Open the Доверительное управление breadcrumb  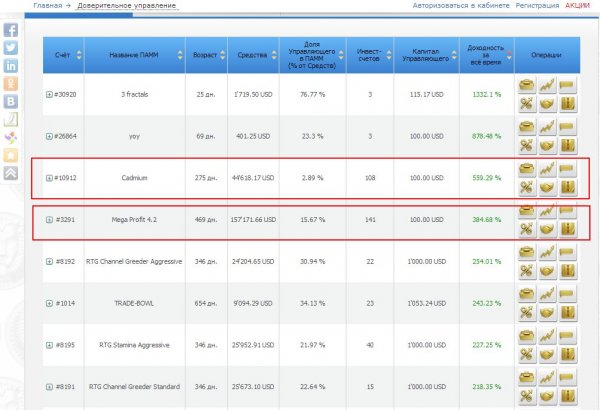point(127,6)
